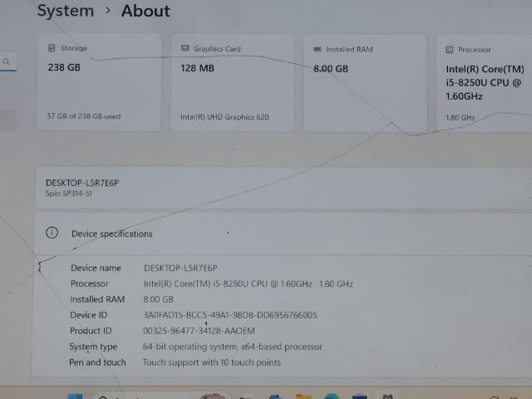Click the 'Product ID' label

91,331
